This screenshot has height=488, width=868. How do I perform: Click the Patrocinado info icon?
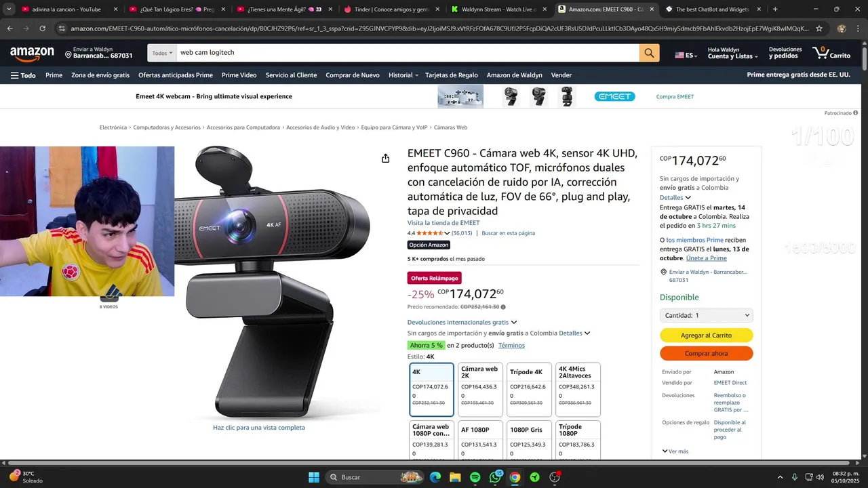pos(856,113)
